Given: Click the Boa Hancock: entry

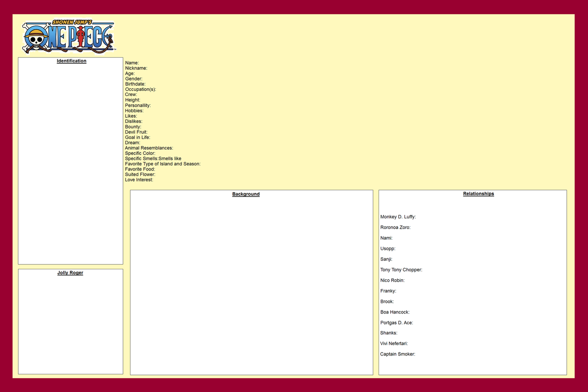Looking at the screenshot, I should 395,312.
